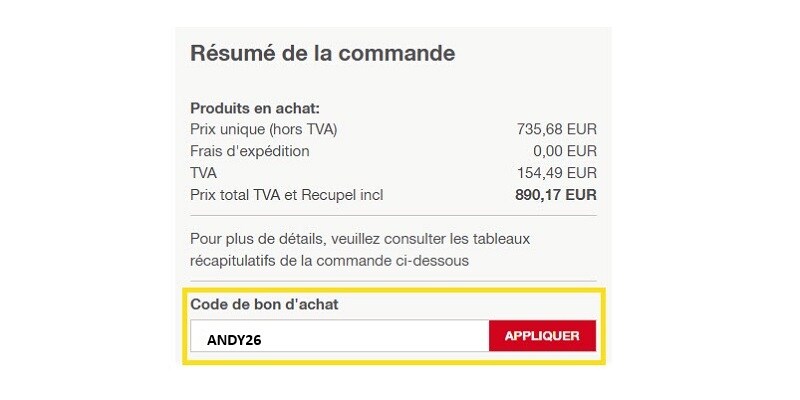The width and height of the screenshot is (800, 400).
Task: Click the 735,68 EUR price value
Action: click(556, 129)
